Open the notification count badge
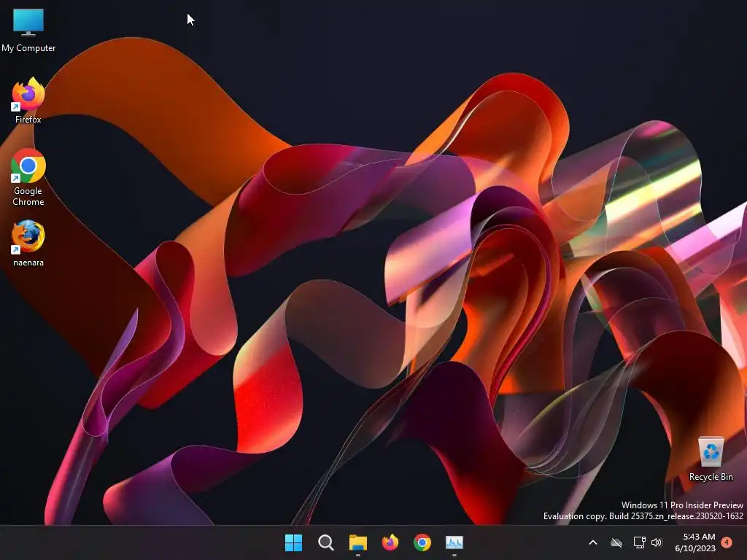This screenshot has width=747, height=560. (727, 542)
